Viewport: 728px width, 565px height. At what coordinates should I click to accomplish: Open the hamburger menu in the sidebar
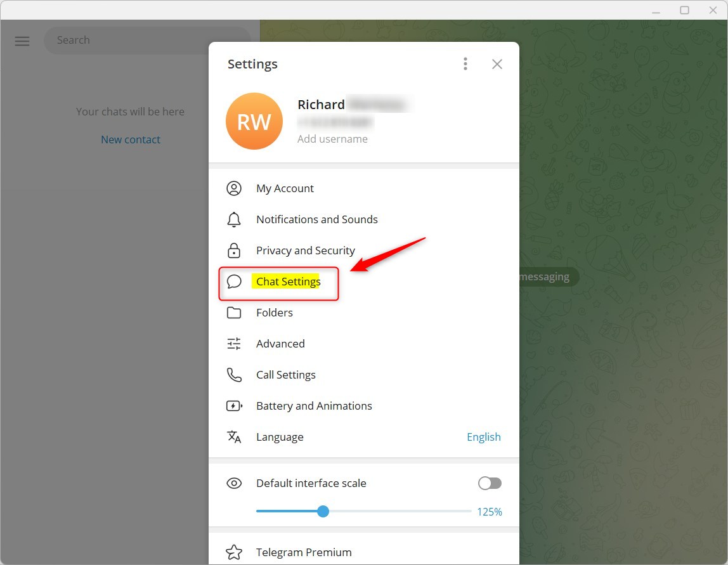[22, 41]
